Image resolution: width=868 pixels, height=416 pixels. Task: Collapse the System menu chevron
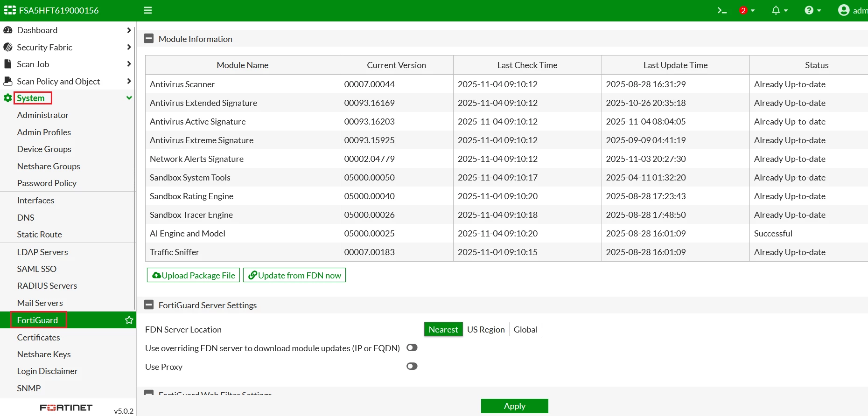(x=129, y=98)
